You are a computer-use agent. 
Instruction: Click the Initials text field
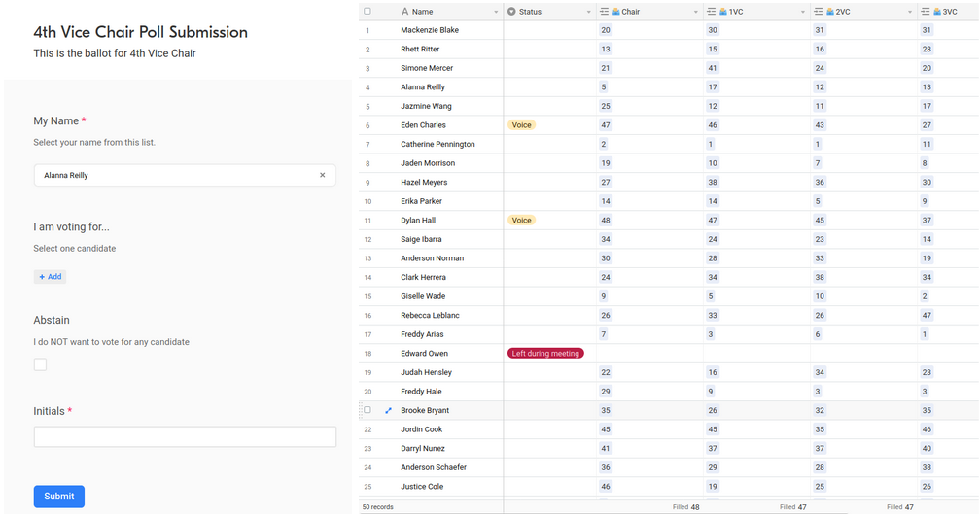point(185,436)
